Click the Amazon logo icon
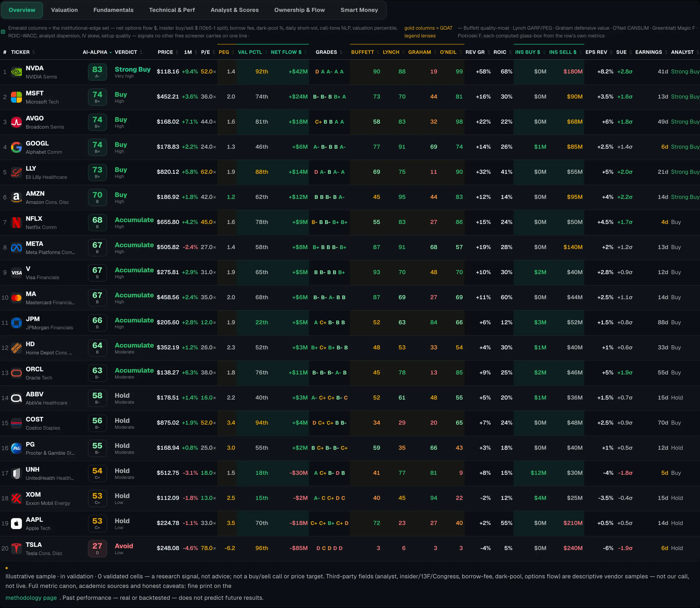The height and width of the screenshot is (608, 700). point(16,198)
